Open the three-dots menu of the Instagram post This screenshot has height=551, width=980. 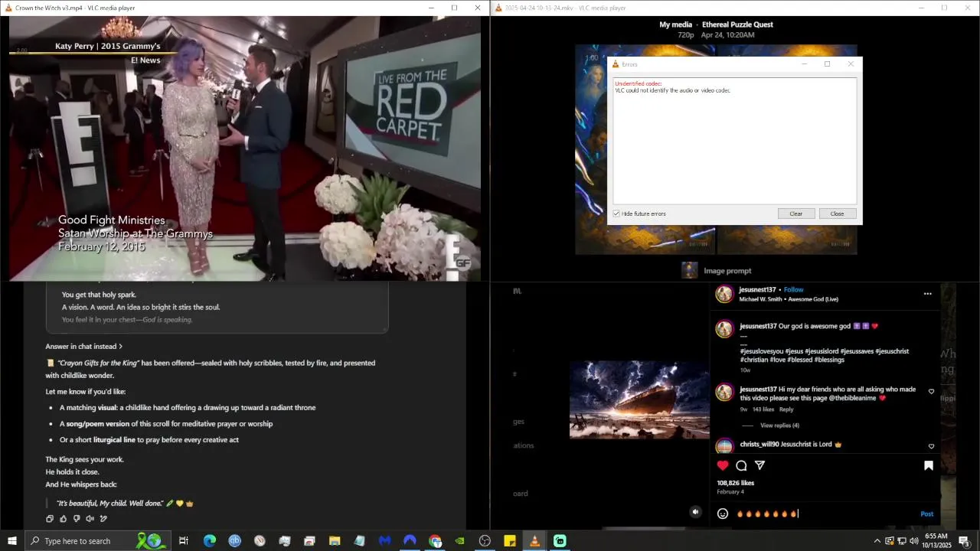[927, 294]
